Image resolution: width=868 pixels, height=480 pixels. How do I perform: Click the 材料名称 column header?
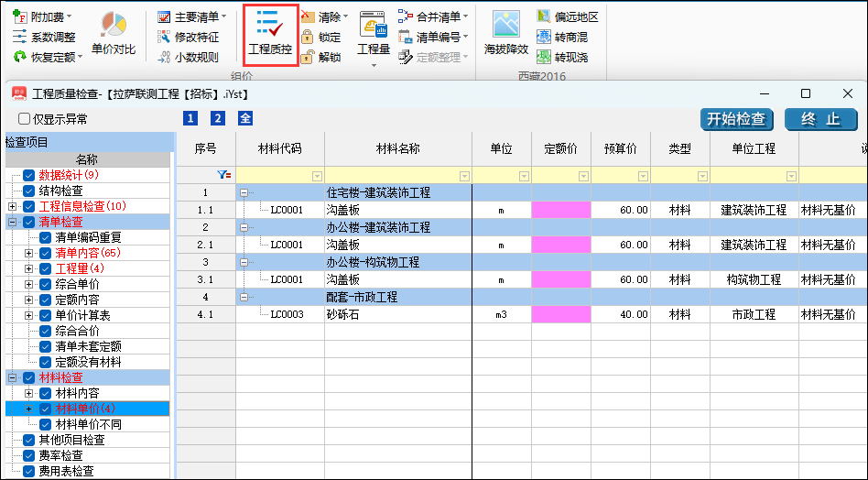coord(397,149)
